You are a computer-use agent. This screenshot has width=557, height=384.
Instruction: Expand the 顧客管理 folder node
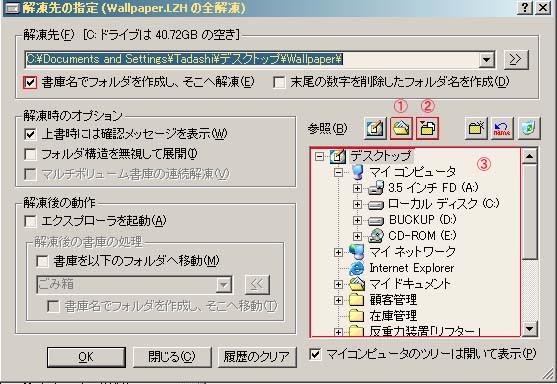pos(339,300)
